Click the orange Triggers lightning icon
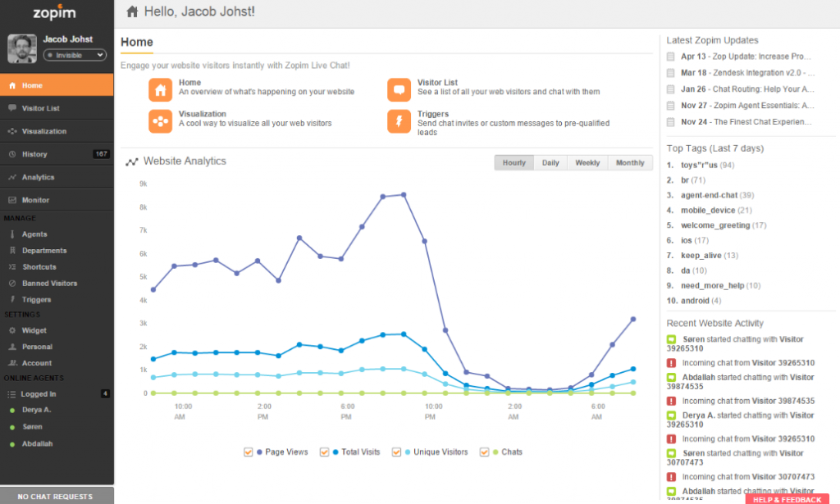The width and height of the screenshot is (840, 504). (x=399, y=120)
